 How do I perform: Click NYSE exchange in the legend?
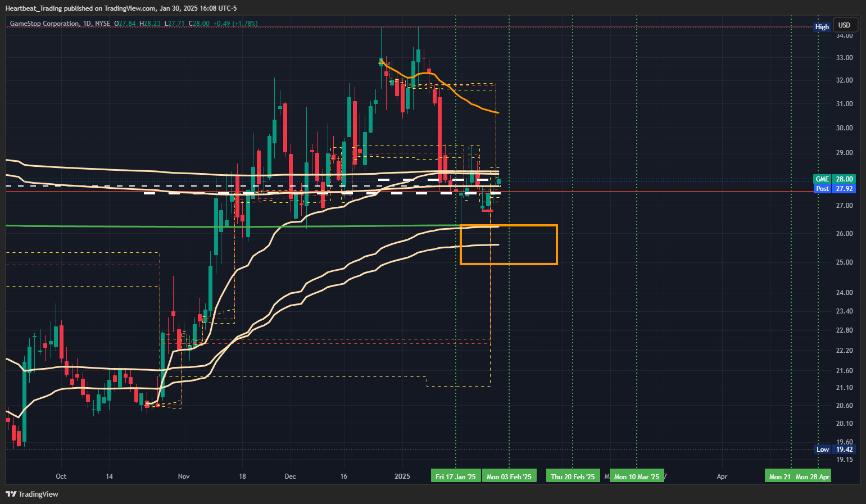[x=103, y=24]
